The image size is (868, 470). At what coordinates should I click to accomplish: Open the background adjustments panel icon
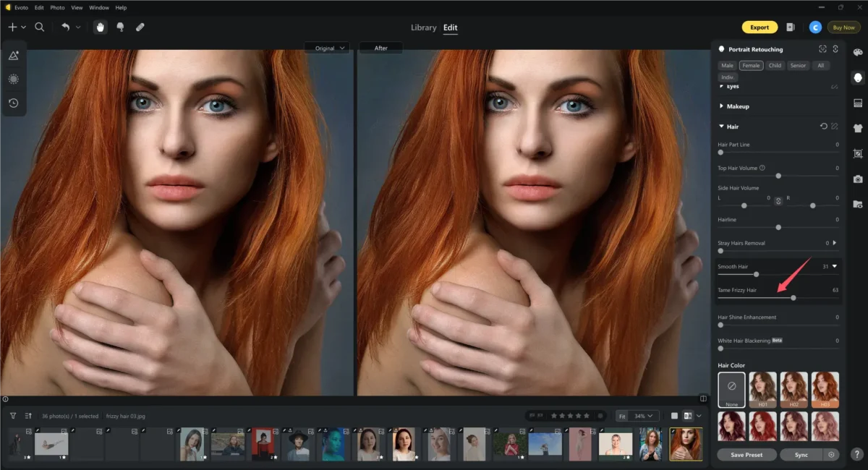pos(858,103)
